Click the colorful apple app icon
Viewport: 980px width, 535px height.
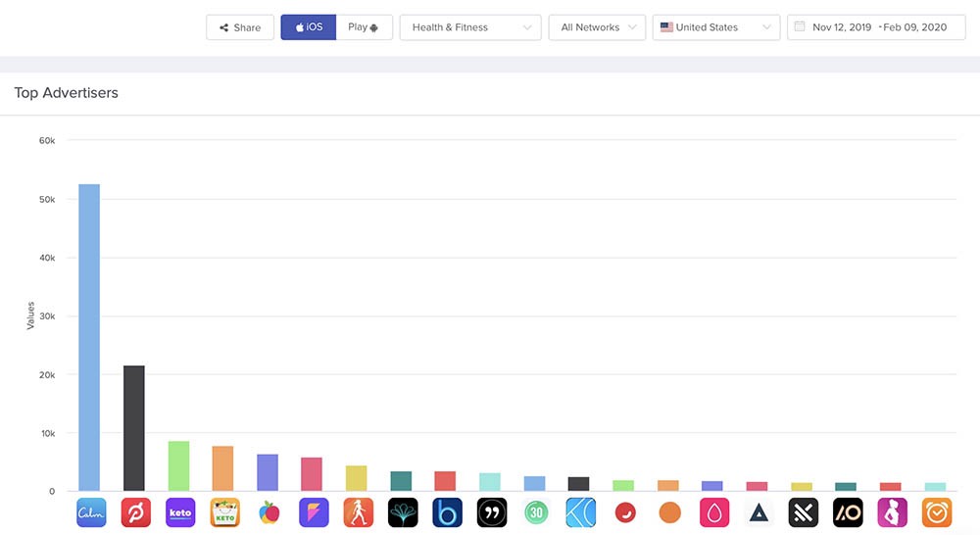[269, 512]
